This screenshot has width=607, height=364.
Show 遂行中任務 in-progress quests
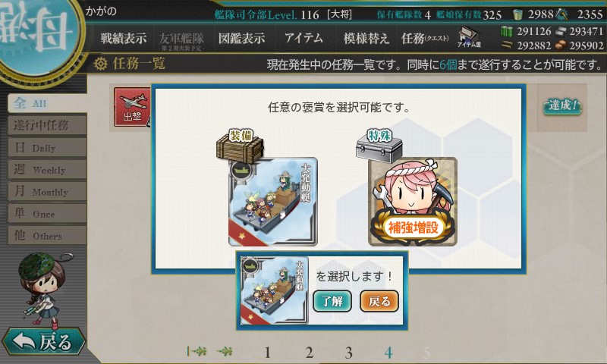(47, 125)
